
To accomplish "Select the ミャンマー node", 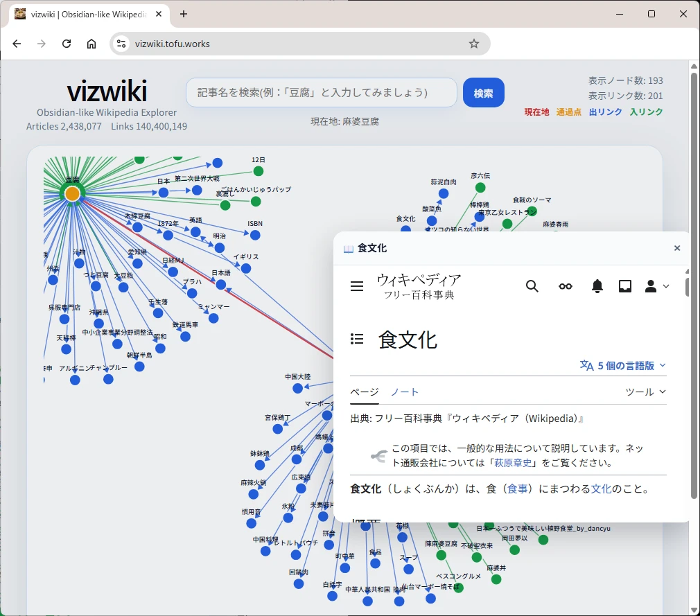I will pyautogui.click(x=213, y=318).
